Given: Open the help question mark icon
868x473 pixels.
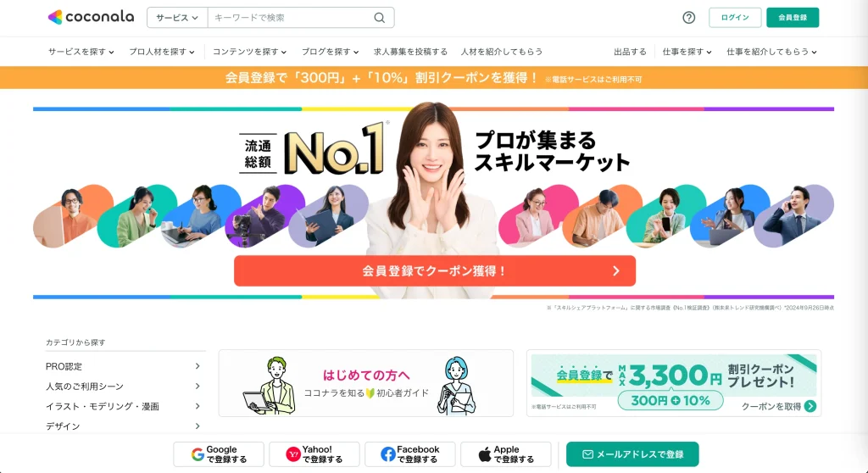Looking at the screenshot, I should 688,18.
